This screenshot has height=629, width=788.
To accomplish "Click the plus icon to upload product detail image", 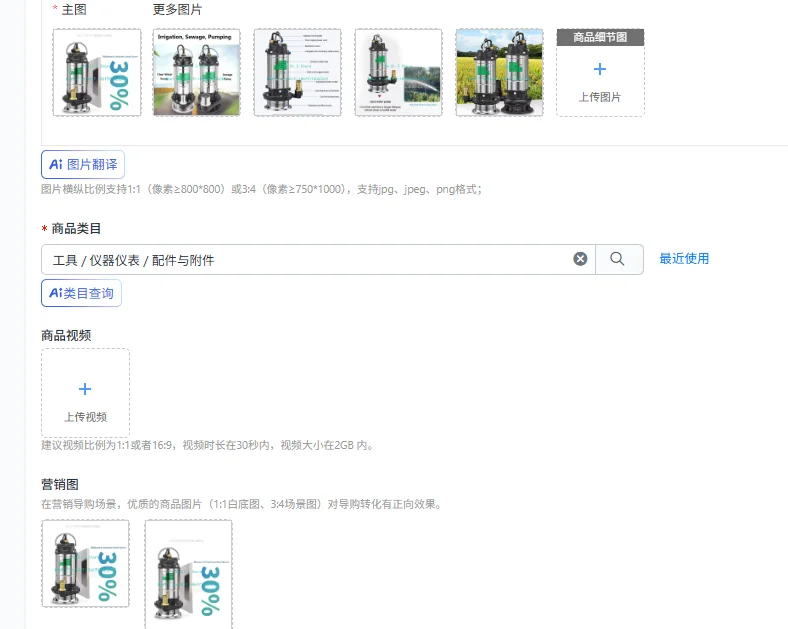I will (600, 69).
